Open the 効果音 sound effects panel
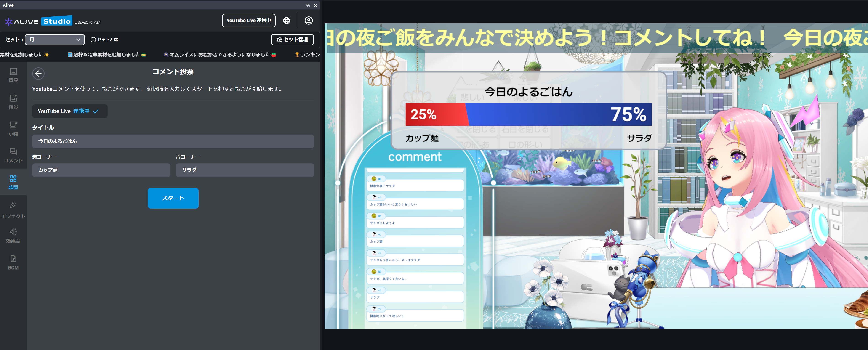868x350 pixels. [x=13, y=235]
